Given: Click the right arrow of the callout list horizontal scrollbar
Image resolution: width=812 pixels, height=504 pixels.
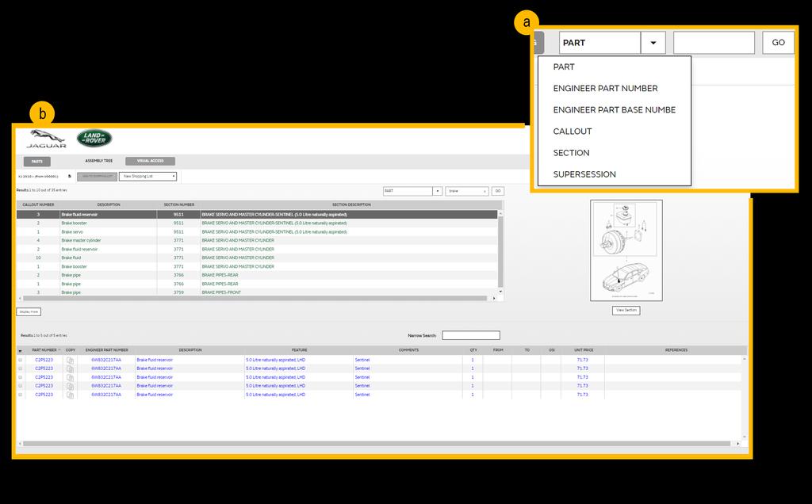Looking at the screenshot, I should click(494, 298).
